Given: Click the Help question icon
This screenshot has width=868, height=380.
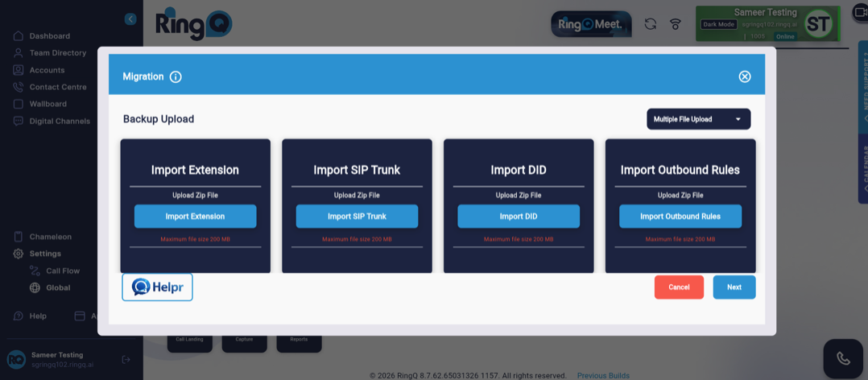Looking at the screenshot, I should click(19, 316).
